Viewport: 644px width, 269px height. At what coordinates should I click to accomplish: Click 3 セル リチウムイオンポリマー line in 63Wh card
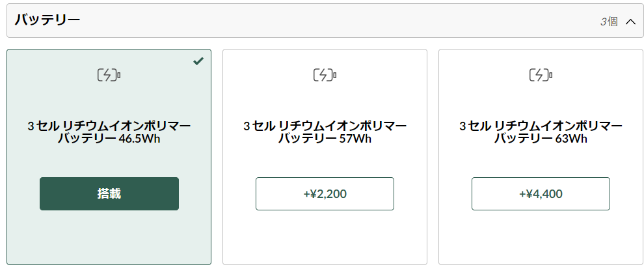coord(541,126)
